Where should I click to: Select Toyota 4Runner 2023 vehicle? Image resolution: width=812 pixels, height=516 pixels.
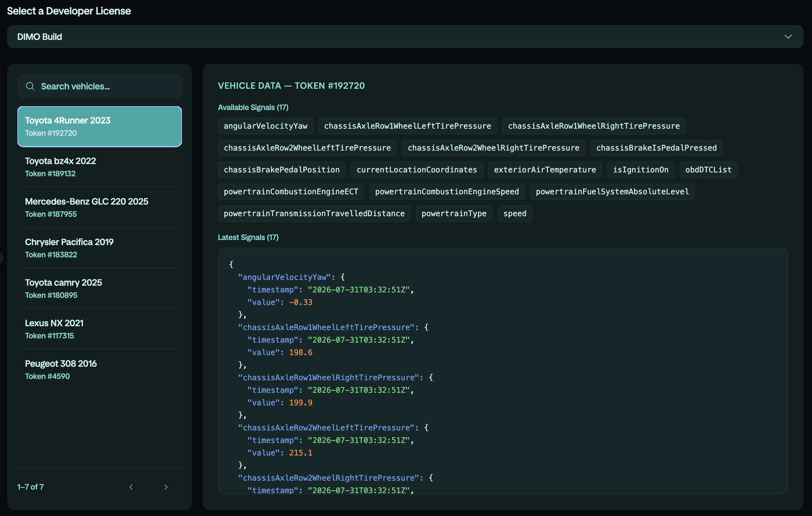[99, 126]
